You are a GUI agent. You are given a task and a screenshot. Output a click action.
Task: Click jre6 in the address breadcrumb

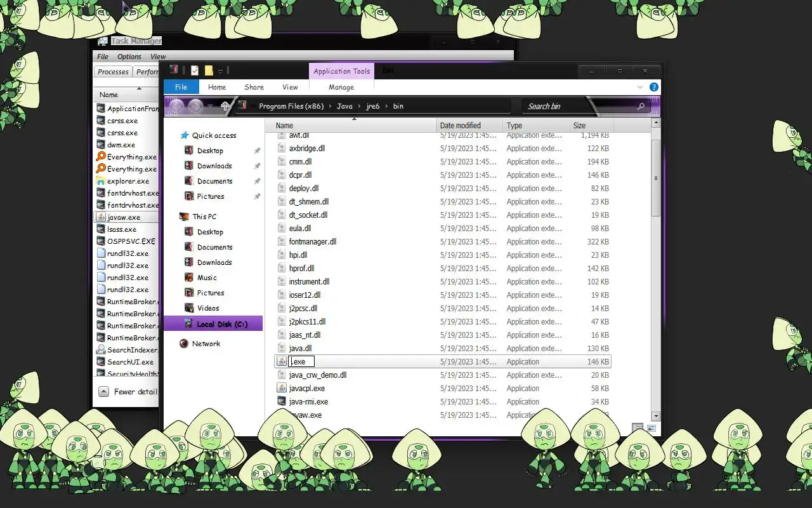tap(373, 106)
